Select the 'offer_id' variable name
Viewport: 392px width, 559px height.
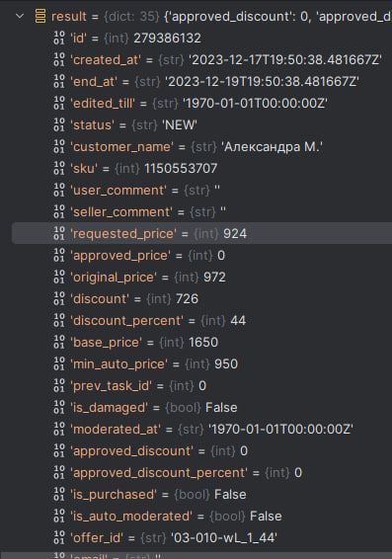[98, 538]
